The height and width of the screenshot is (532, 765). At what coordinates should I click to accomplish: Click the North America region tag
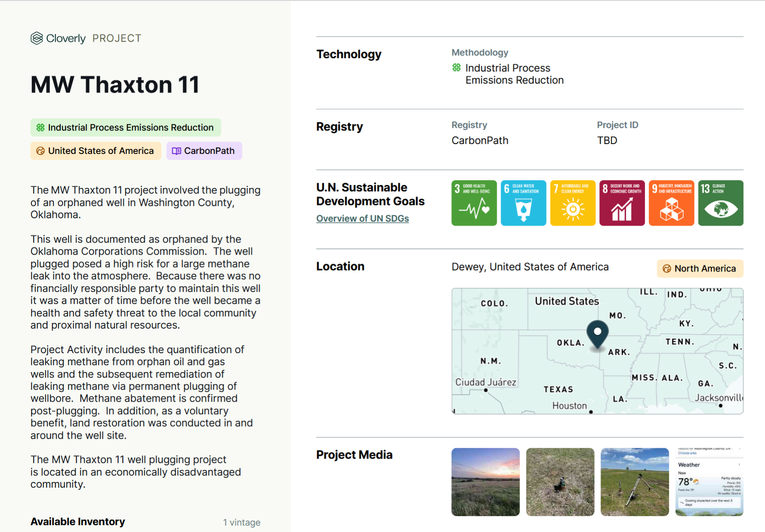700,268
